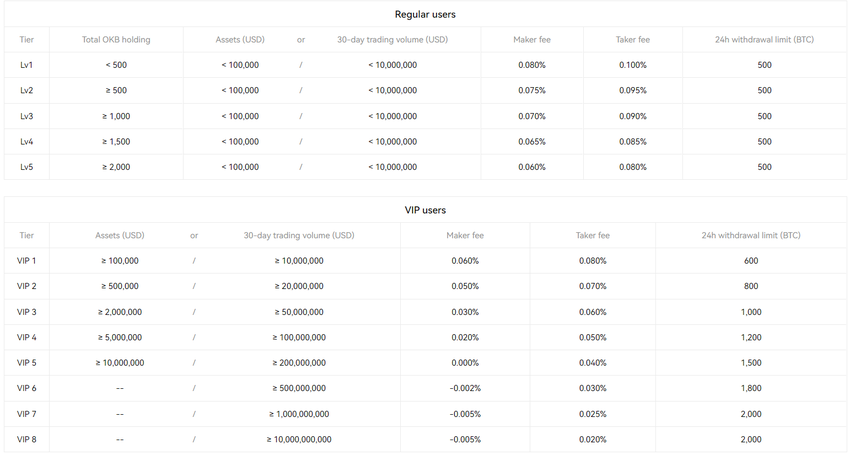
Task: Click the Regular users table title
Action: coord(425,15)
